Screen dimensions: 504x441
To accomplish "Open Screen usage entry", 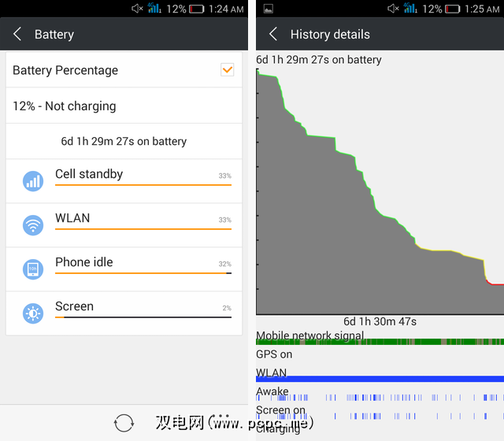I will point(124,313).
